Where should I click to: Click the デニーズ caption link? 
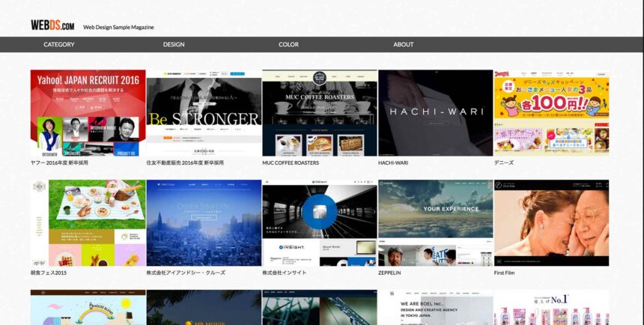coord(504,162)
